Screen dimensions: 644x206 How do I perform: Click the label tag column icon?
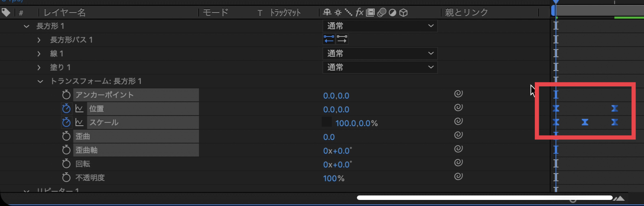[6, 13]
